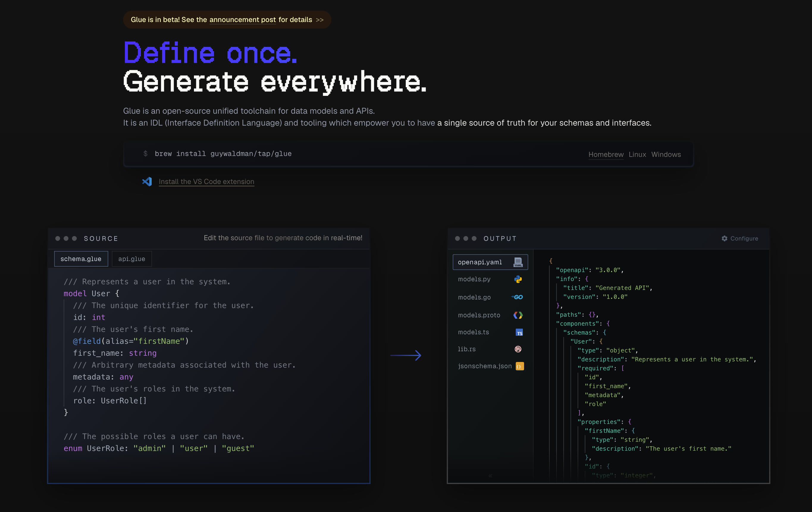Click the enum UserRole line
This screenshot has width=812, height=512.
click(159, 449)
